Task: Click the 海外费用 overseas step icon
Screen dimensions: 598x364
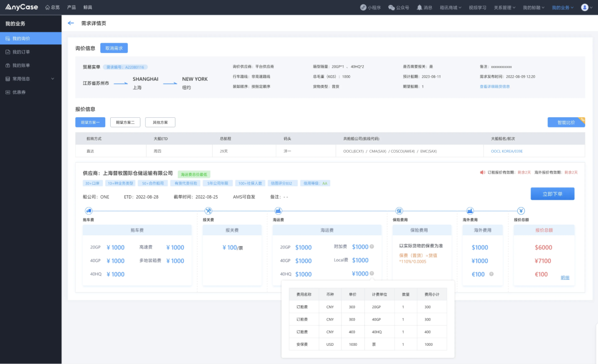Action: [470, 210]
